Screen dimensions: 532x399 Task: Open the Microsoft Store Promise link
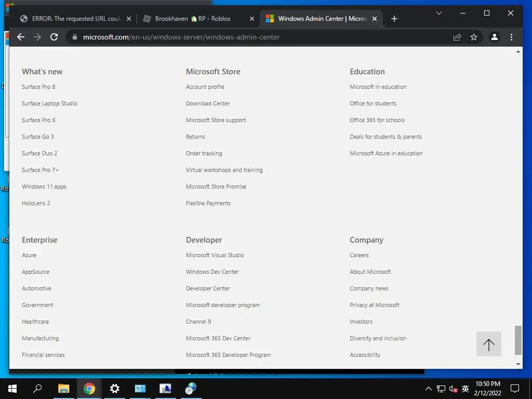(x=216, y=187)
